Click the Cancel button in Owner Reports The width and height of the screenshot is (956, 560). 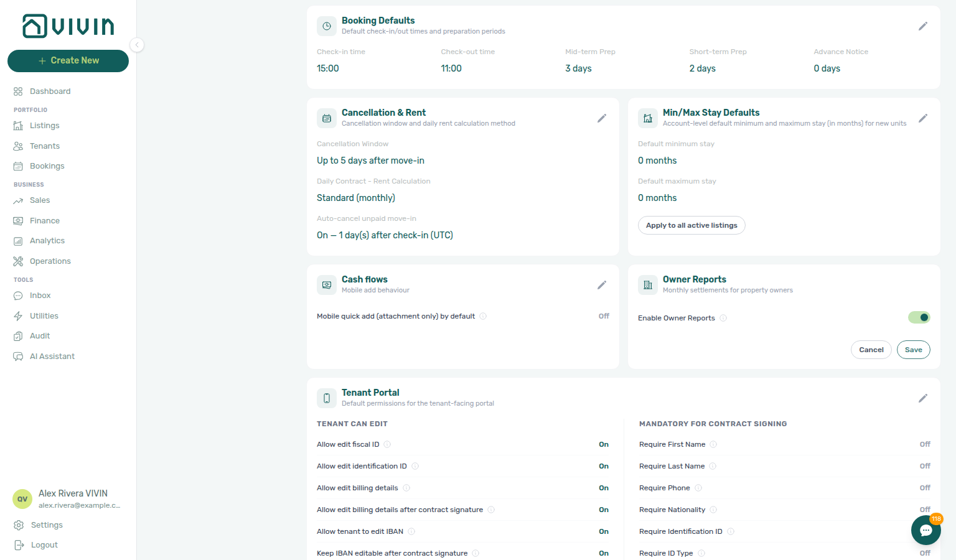[x=871, y=350]
